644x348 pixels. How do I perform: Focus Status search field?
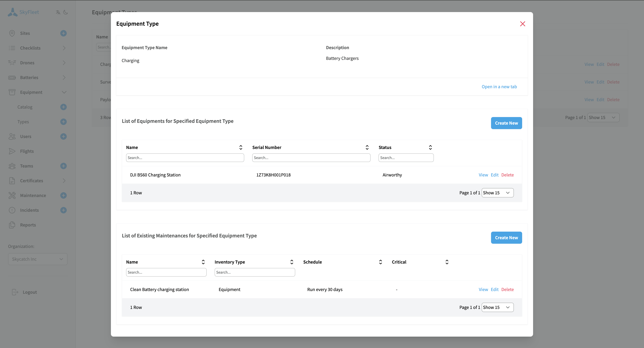coord(406,157)
